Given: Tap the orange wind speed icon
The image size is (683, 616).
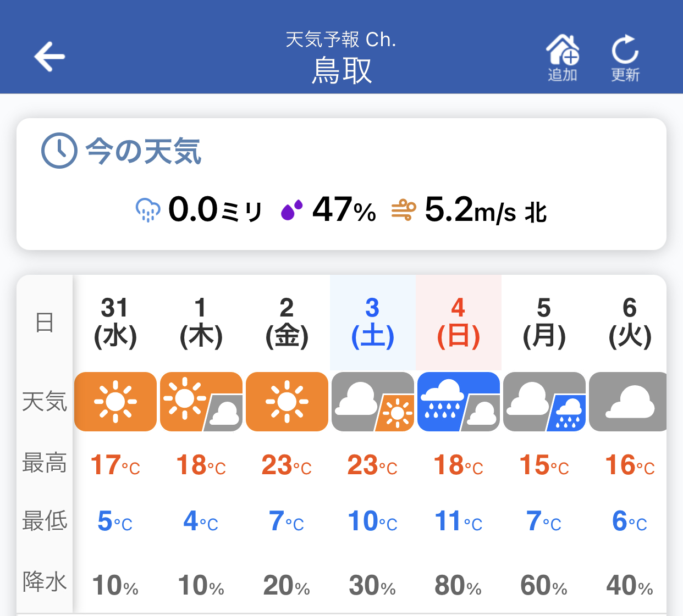Looking at the screenshot, I should point(404,210).
